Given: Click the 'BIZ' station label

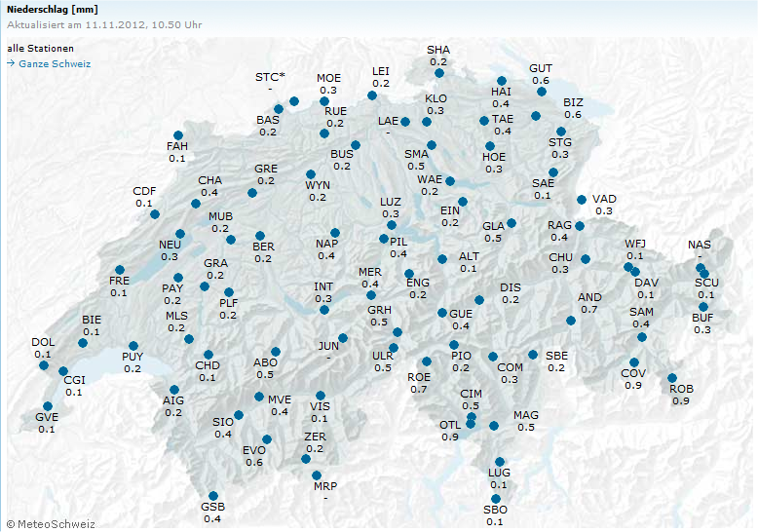Looking at the screenshot, I should point(573,102).
